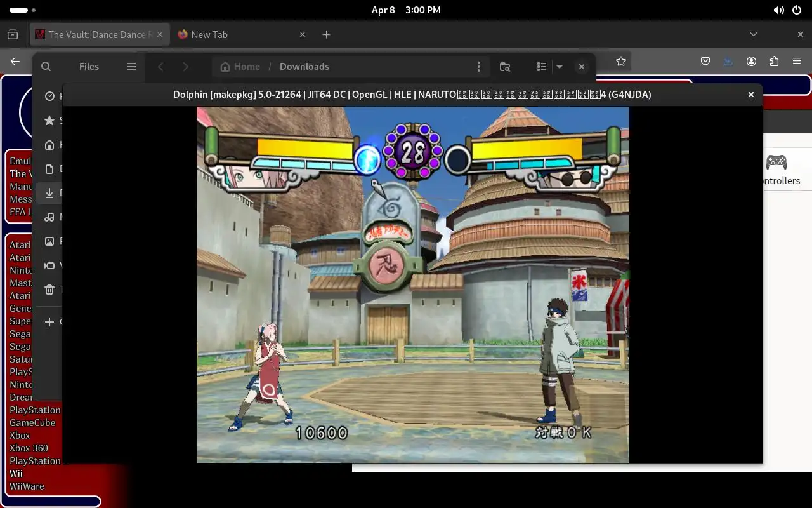Select Downloads in Files path bar
The image size is (812, 508).
click(x=304, y=66)
